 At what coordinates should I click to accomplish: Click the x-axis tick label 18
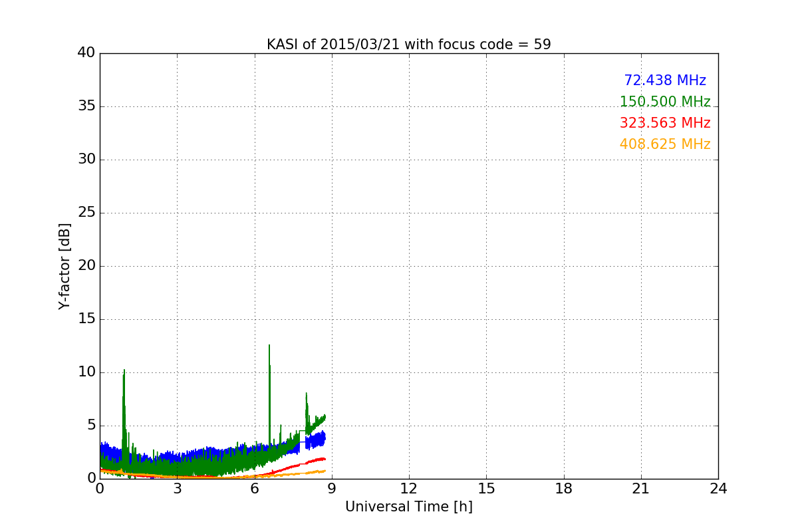click(x=564, y=488)
